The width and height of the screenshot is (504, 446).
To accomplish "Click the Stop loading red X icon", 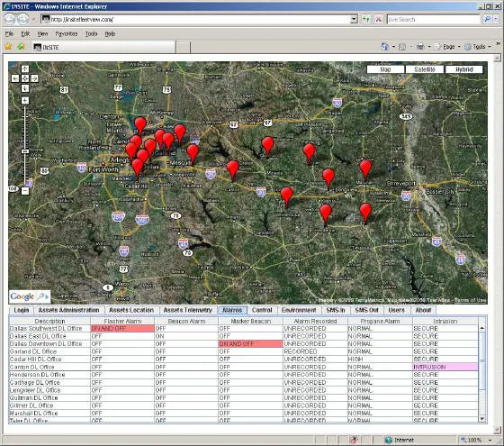I will 378,19.
